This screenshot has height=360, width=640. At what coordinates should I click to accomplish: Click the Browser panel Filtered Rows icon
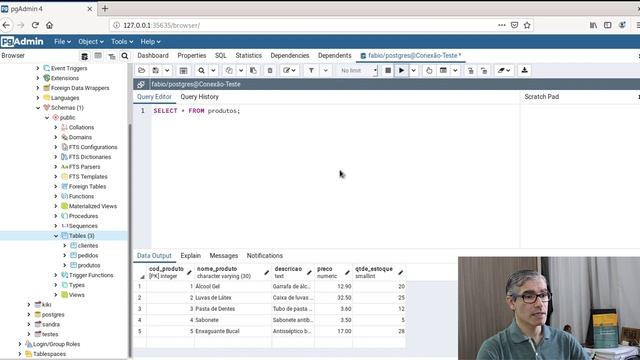tap(111, 56)
